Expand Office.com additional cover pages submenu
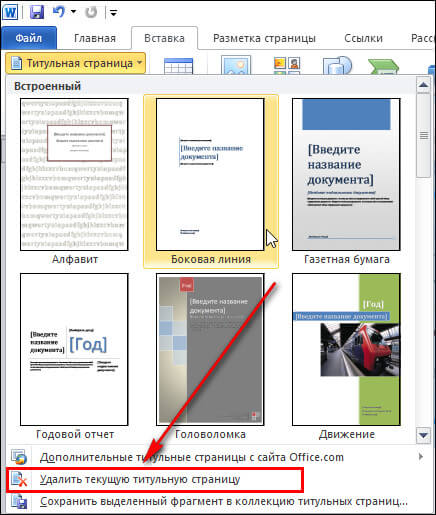 (x=421, y=457)
